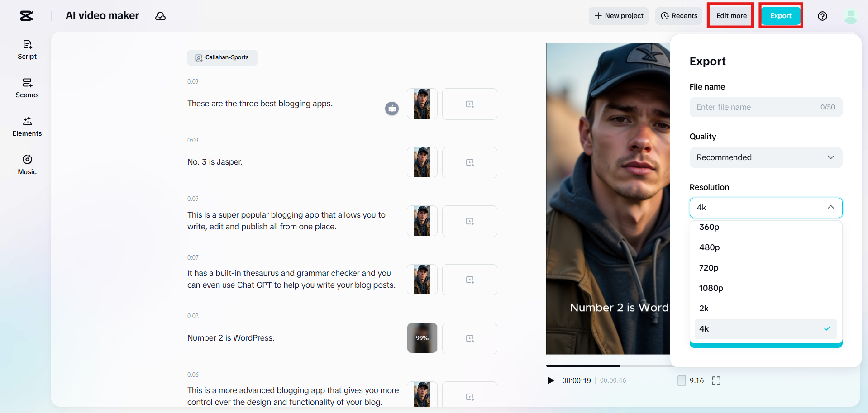The image size is (868, 413).
Task: Toggle the 9:16 aspect ratio box
Action: tap(682, 380)
